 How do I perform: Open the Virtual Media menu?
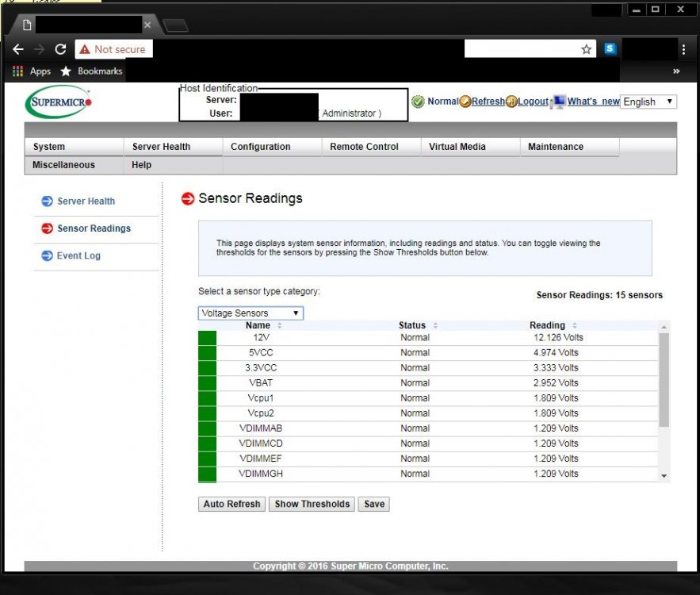pos(470,147)
